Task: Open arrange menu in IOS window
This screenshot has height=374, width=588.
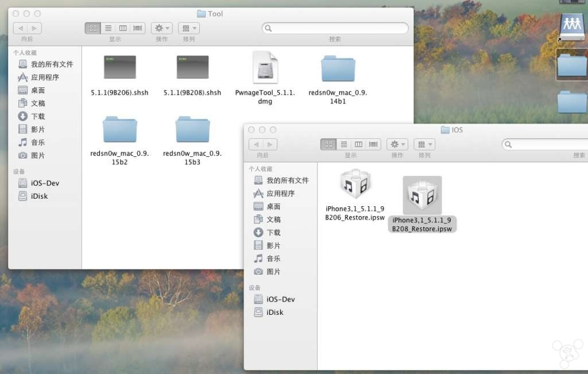Action: pos(424,144)
